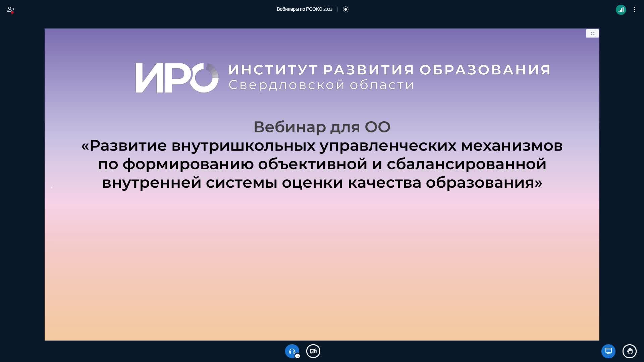Click the recording indicator icon
Viewport: 644px width, 362px height.
coord(345,9)
